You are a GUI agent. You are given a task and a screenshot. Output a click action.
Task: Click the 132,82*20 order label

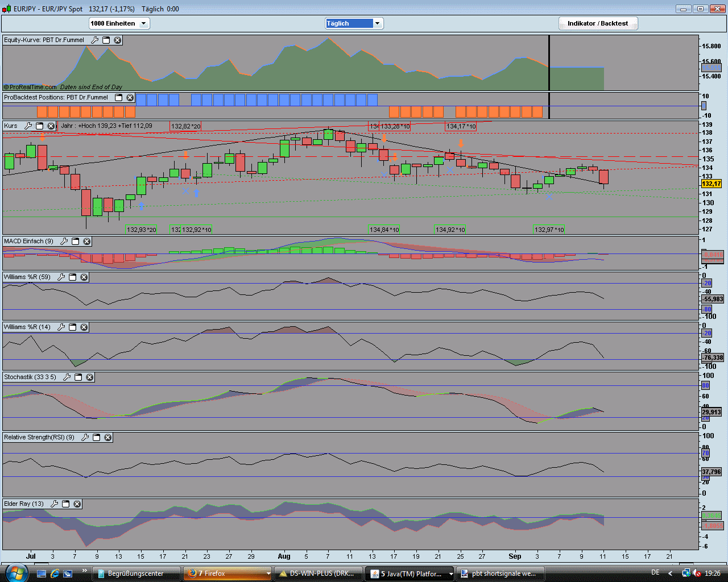click(x=185, y=126)
